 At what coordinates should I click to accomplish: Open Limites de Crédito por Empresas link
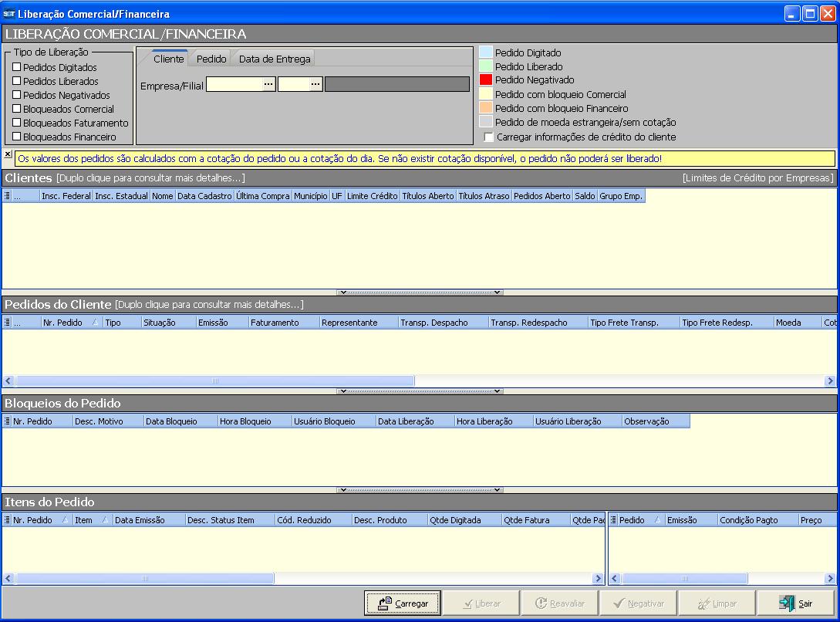[757, 178]
